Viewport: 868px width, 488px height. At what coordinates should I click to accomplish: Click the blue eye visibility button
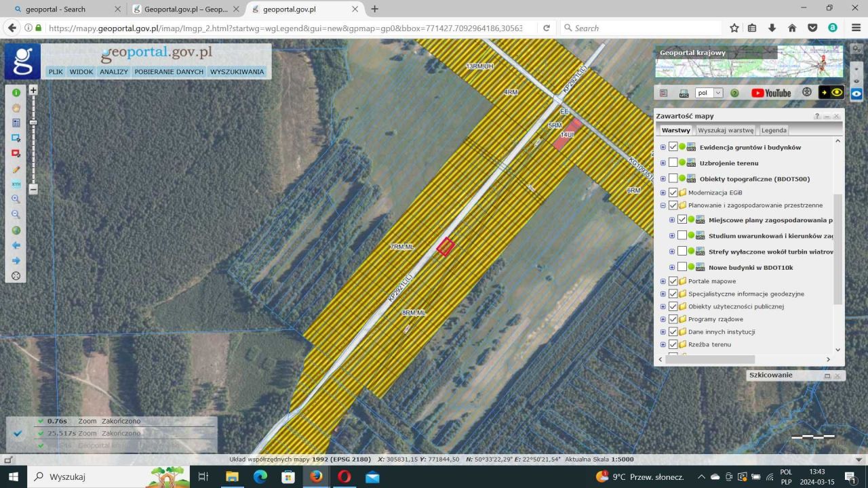click(x=857, y=94)
